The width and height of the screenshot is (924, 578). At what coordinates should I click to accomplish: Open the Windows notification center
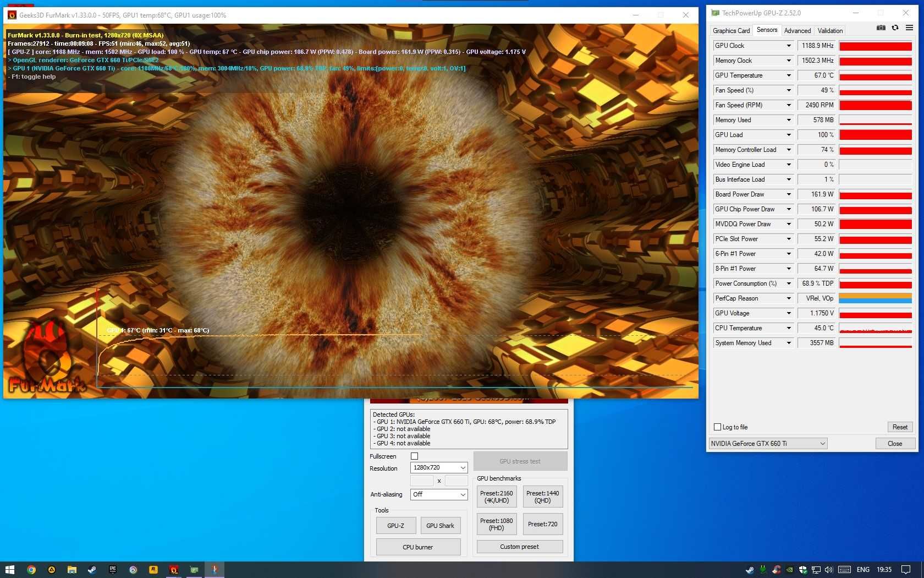906,570
